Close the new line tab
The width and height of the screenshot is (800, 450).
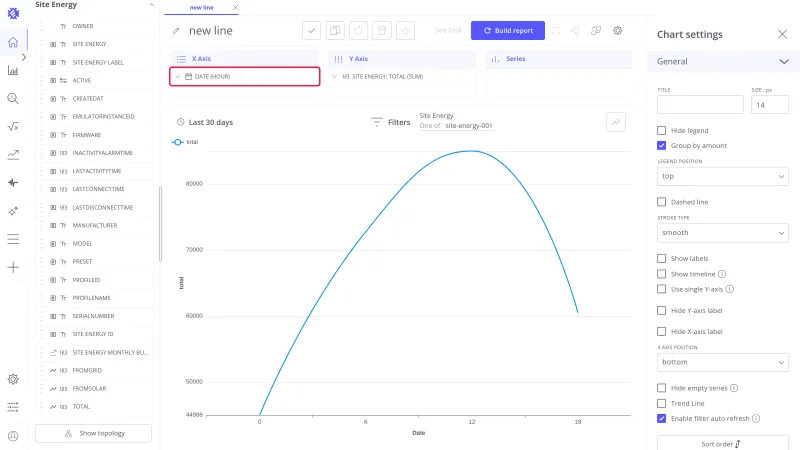pos(235,8)
